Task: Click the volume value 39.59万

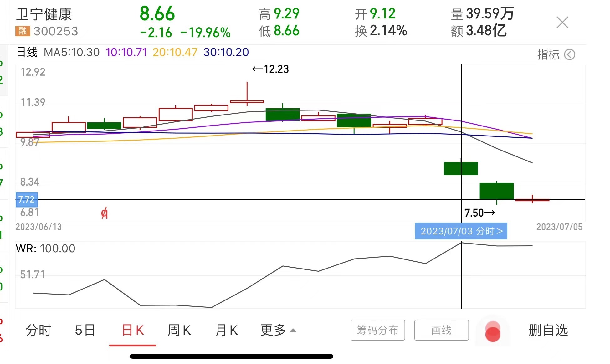Action: [x=490, y=14]
